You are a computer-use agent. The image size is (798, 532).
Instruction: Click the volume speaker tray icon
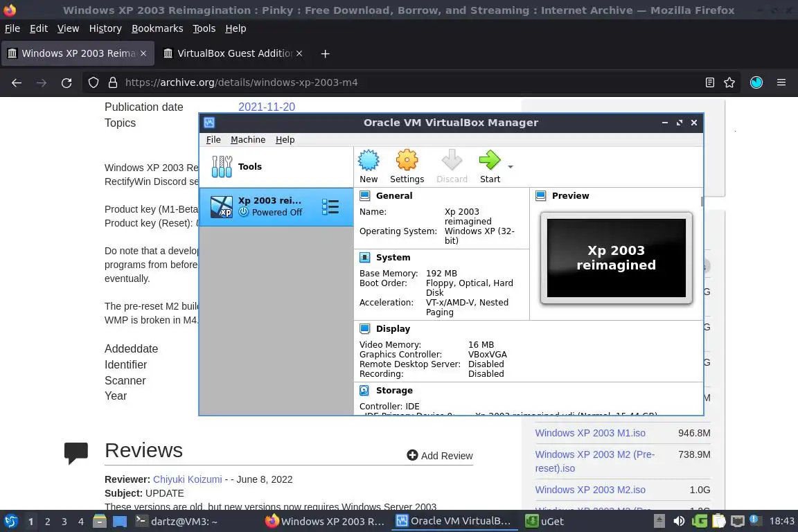(679, 522)
